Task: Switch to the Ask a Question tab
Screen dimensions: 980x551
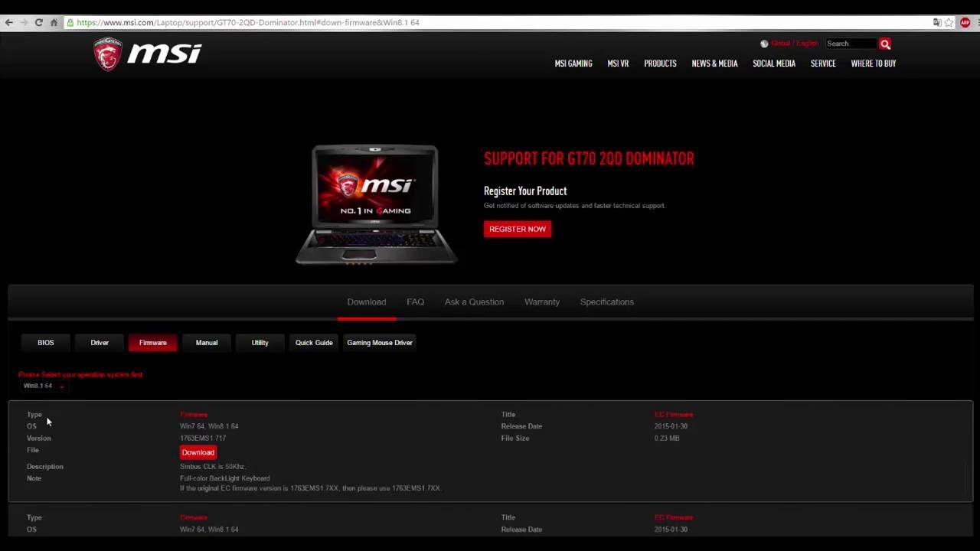Action: [x=474, y=302]
